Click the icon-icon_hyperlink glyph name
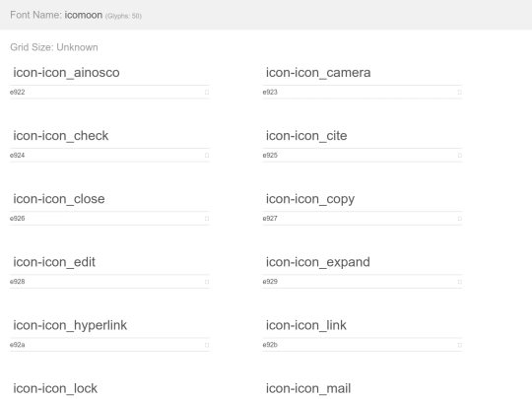This screenshot has height=399, width=532. coord(70,325)
